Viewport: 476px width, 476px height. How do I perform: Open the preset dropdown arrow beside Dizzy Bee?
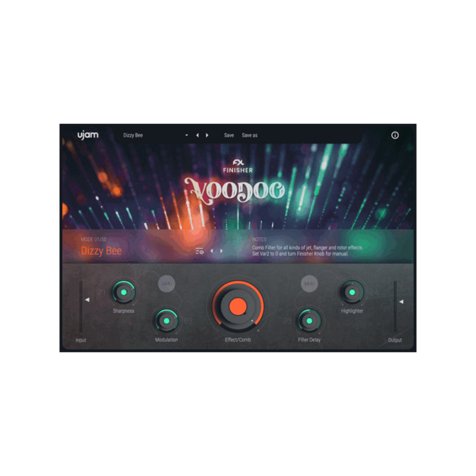[x=186, y=136]
